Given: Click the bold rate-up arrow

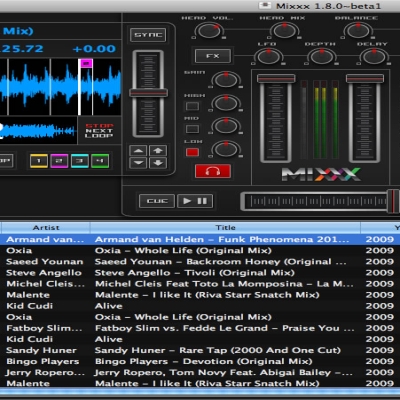Looking at the screenshot, I should point(158,151).
